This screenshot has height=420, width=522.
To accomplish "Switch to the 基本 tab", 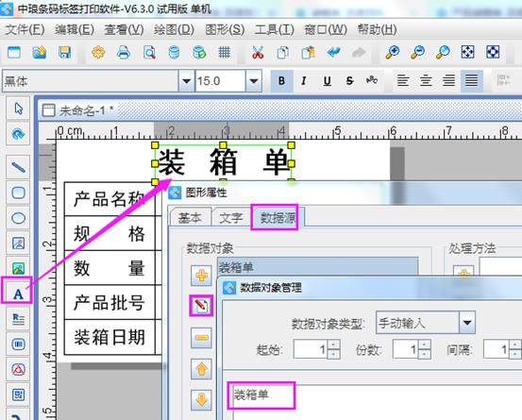I will (190, 218).
